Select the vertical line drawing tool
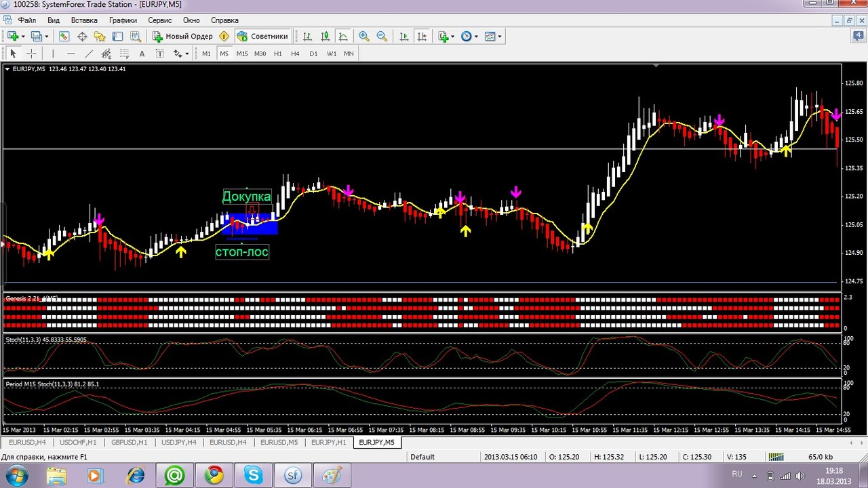Screen dimensions: 868x488 pos(53,54)
